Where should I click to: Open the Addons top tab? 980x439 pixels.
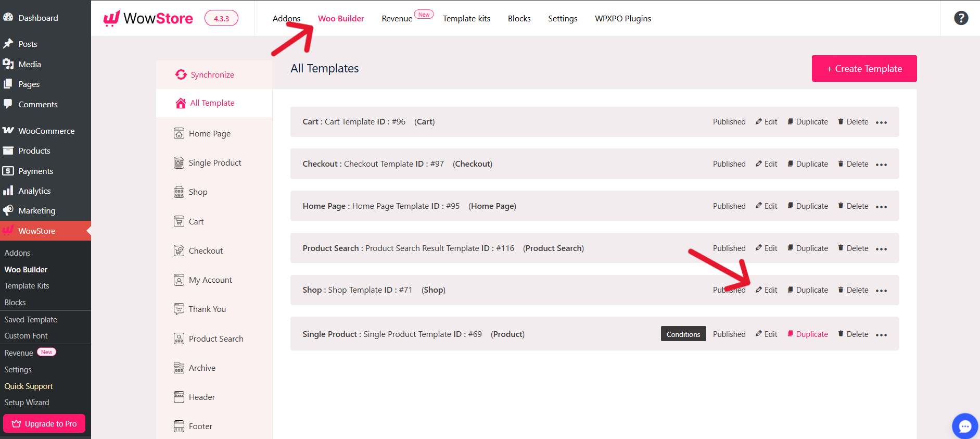(286, 19)
